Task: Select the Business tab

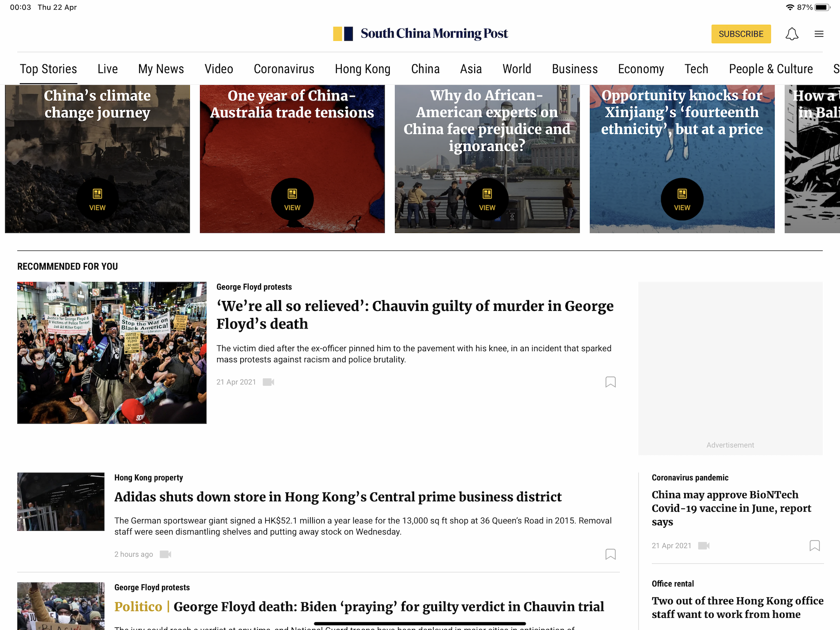Action: [x=575, y=69]
